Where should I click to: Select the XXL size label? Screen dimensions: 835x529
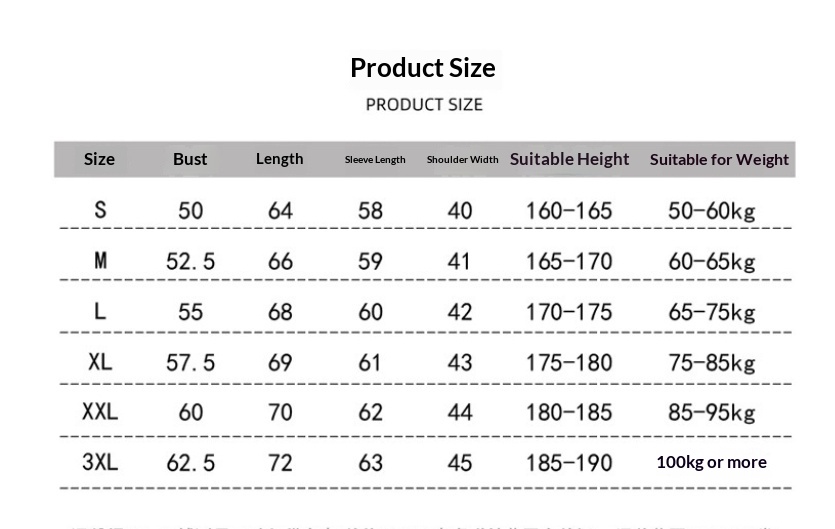coord(100,411)
